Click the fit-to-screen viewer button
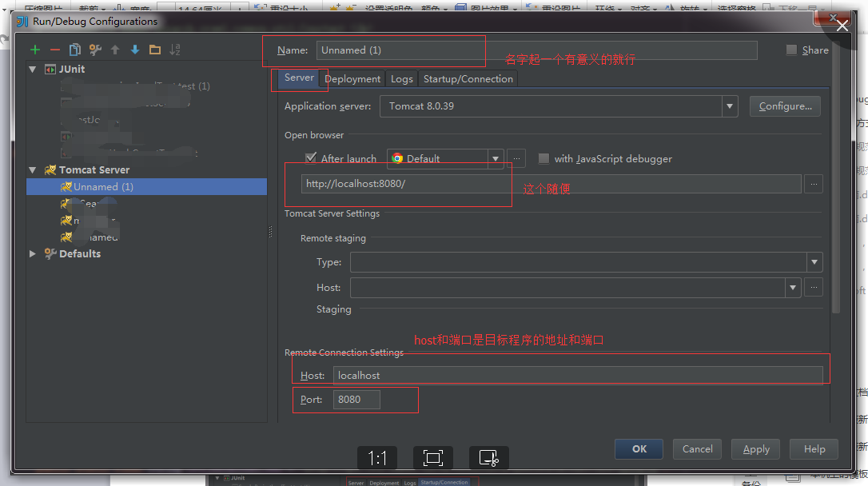 point(433,458)
